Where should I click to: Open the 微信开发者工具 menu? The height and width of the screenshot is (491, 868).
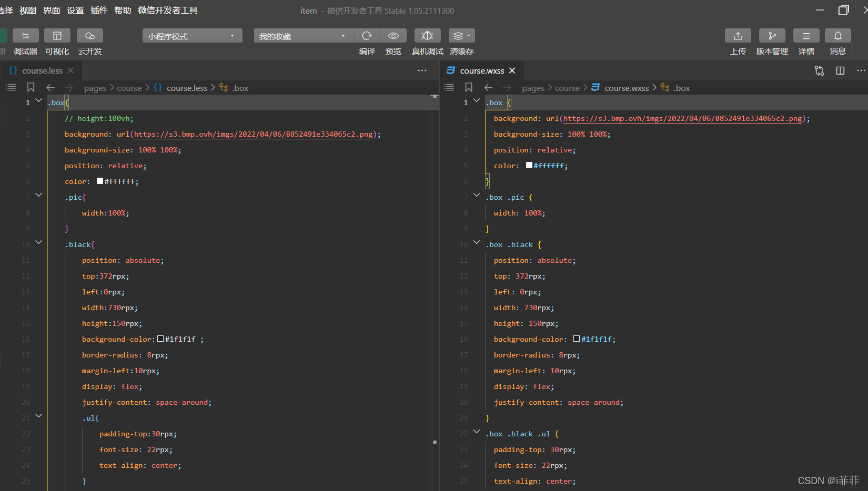[x=168, y=11]
